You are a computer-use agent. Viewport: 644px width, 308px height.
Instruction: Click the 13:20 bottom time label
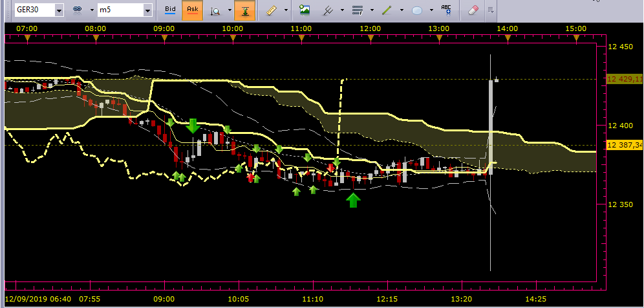[462, 298]
